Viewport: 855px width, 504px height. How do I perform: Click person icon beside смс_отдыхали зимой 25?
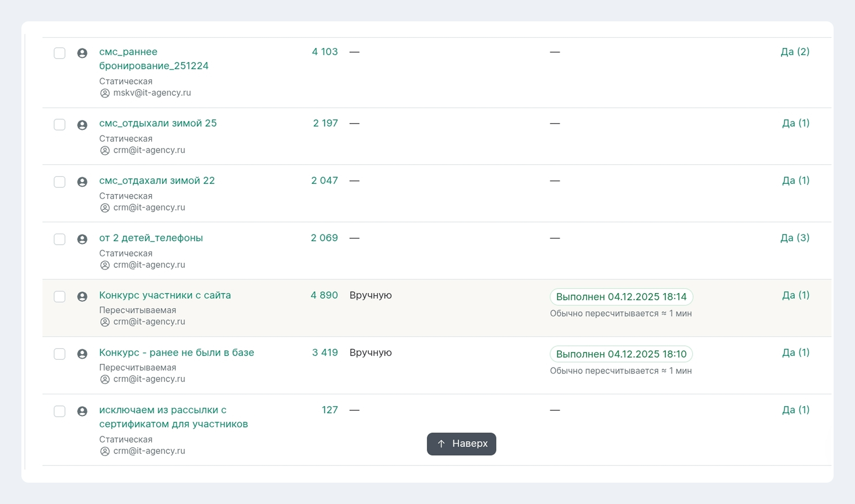click(x=82, y=125)
